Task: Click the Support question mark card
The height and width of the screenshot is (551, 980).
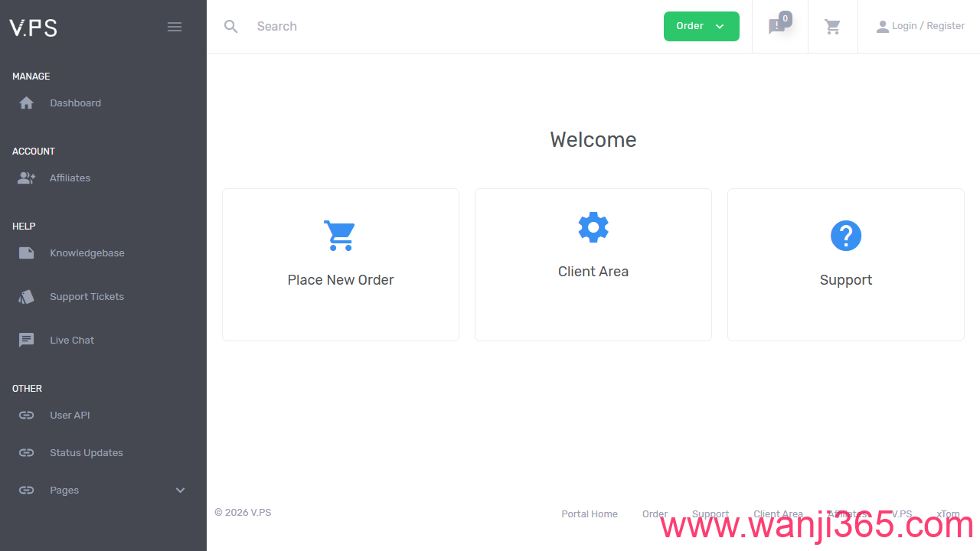Action: tap(846, 265)
